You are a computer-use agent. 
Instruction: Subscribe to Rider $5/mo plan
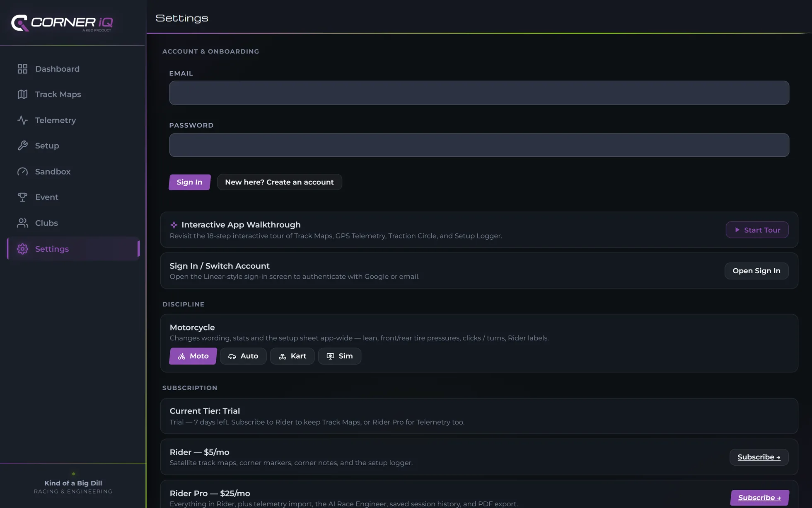[x=759, y=457]
